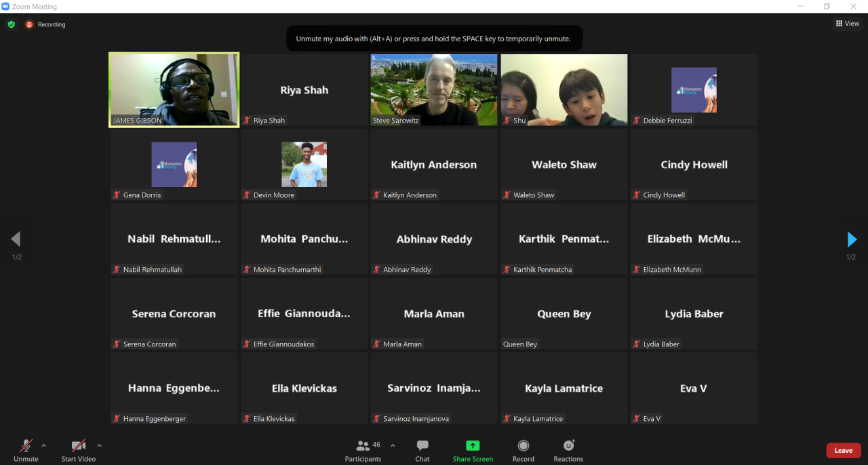Click the unmute audio tooltip message
The width and height of the screenshot is (868, 465).
coord(433,39)
